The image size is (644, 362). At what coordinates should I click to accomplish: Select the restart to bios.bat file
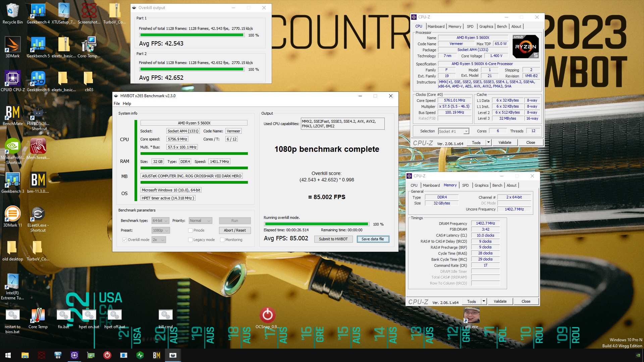pyautogui.click(x=13, y=321)
